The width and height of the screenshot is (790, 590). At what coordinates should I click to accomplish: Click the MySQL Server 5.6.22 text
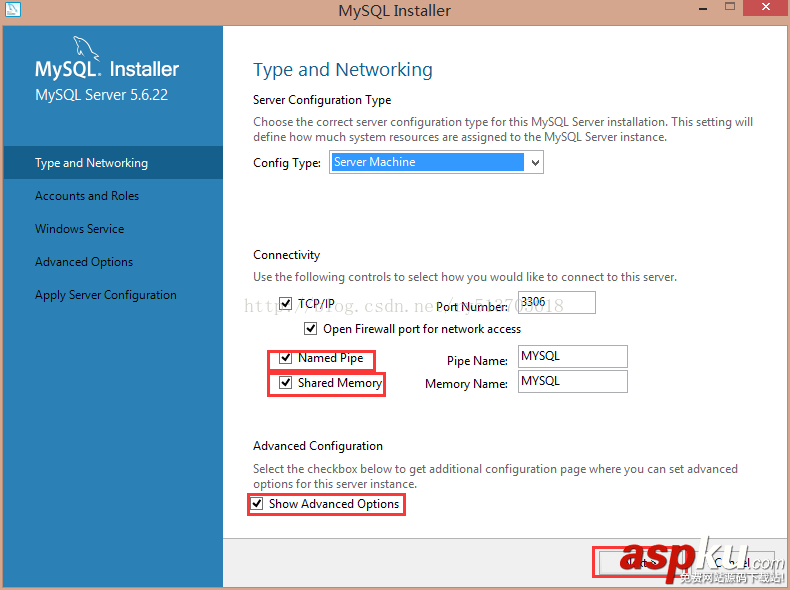pos(101,95)
